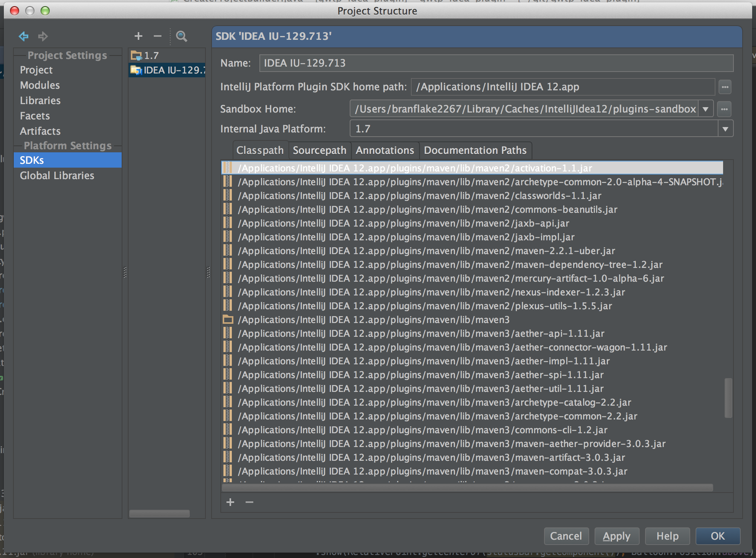Click jar icon of aether-api-1.11.jar

[228, 333]
